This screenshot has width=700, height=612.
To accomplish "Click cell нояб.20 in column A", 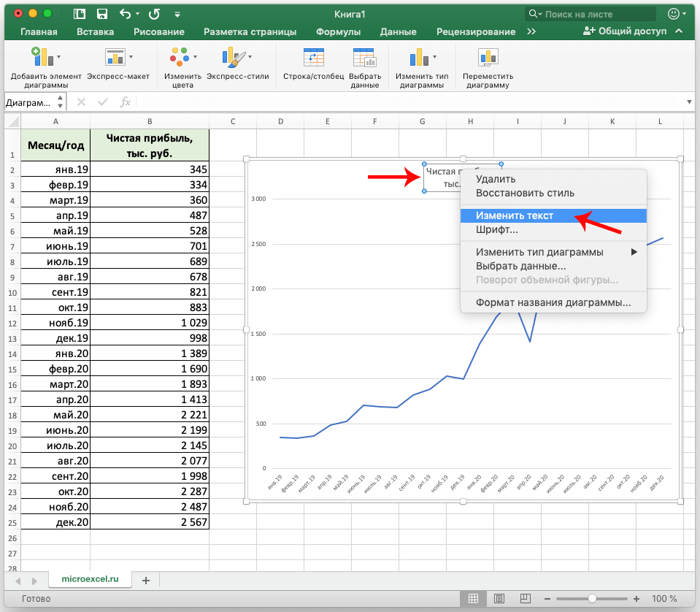I will pyautogui.click(x=55, y=507).
